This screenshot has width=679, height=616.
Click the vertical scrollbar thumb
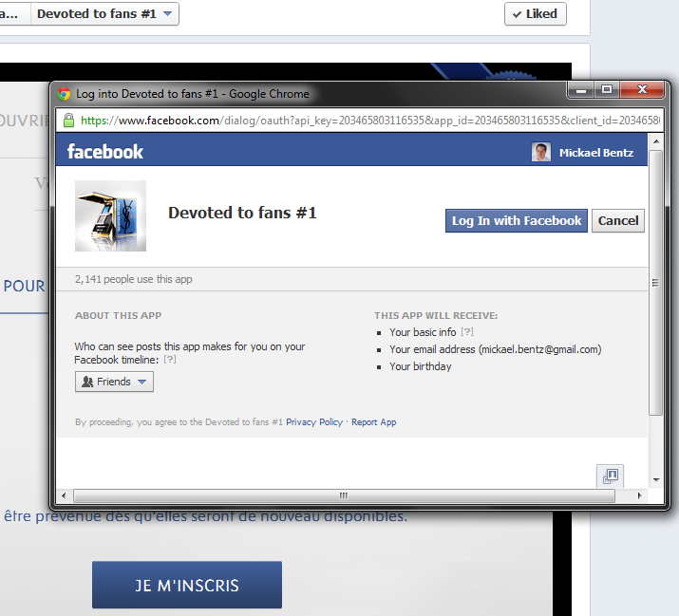point(656,283)
